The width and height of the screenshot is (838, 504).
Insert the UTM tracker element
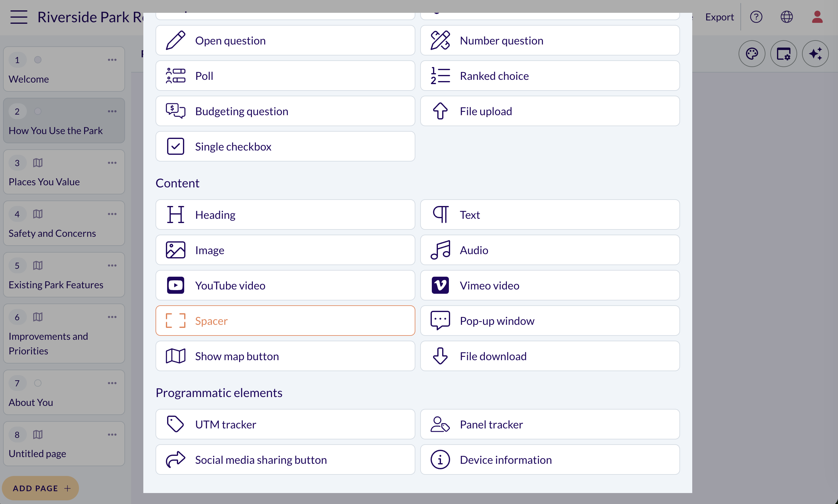(285, 424)
